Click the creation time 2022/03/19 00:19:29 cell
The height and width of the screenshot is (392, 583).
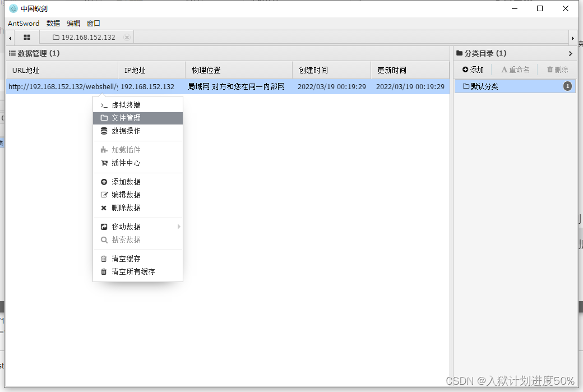point(332,87)
